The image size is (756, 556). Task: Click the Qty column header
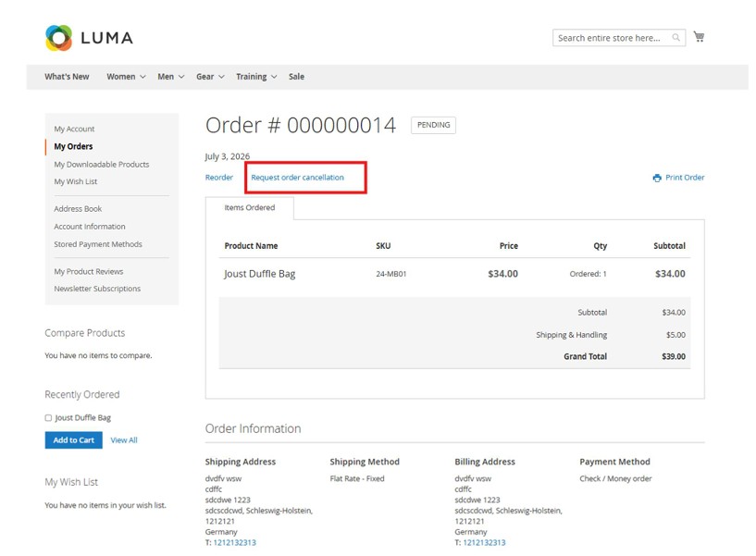click(x=601, y=246)
